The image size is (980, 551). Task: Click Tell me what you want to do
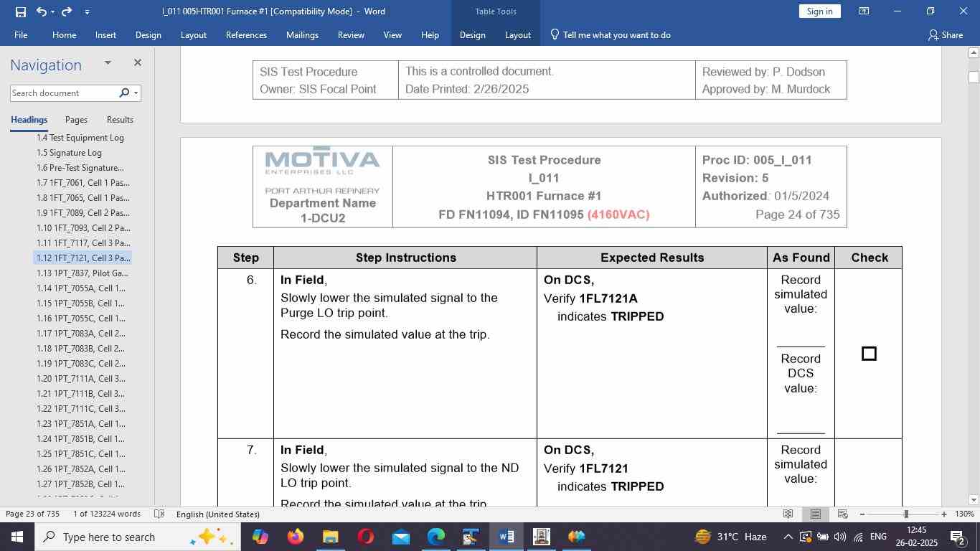611,34
